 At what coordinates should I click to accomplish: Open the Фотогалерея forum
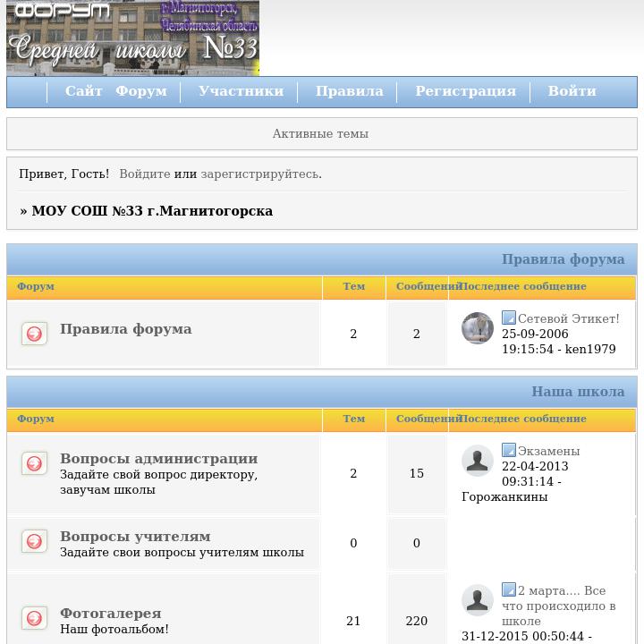pyautogui.click(x=111, y=614)
